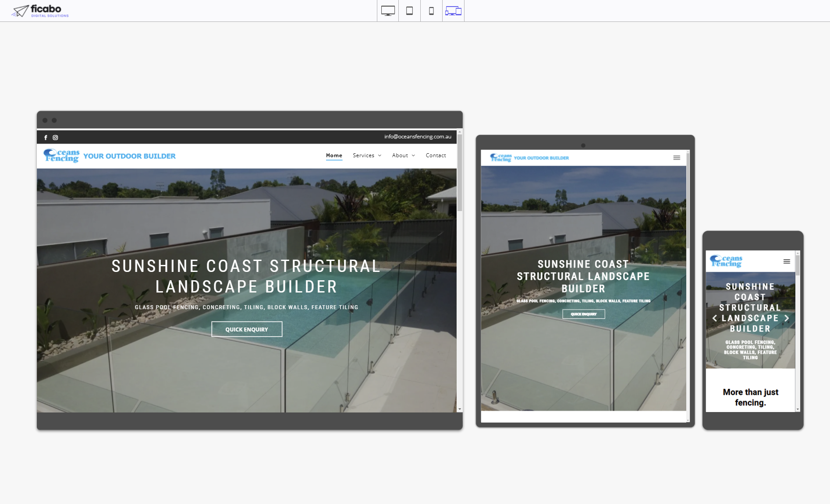Open the hamburger menu in mobile preview

click(787, 261)
